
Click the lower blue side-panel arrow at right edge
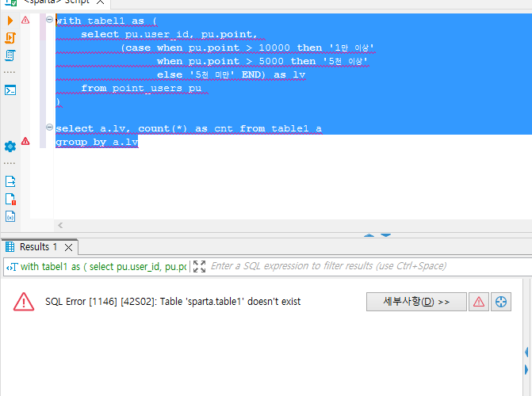coord(526,369)
